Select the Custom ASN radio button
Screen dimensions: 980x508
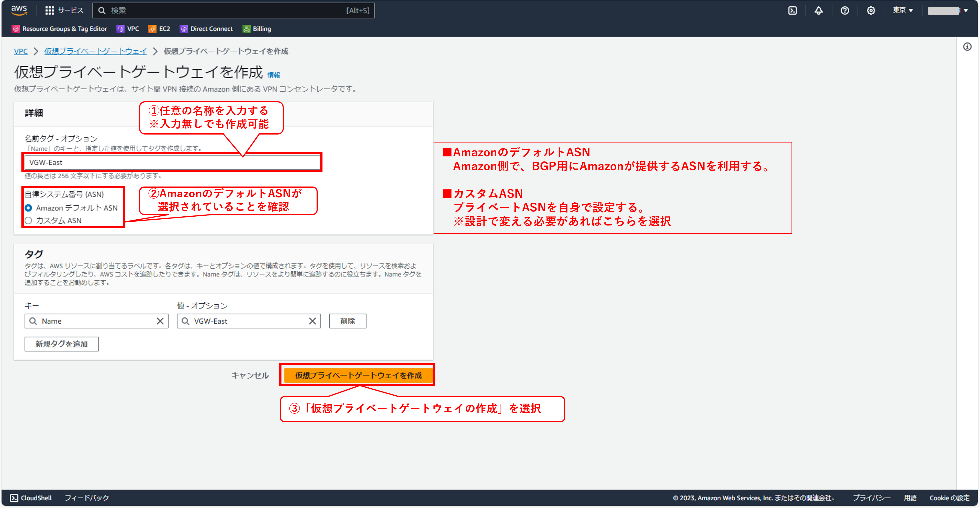click(28, 221)
